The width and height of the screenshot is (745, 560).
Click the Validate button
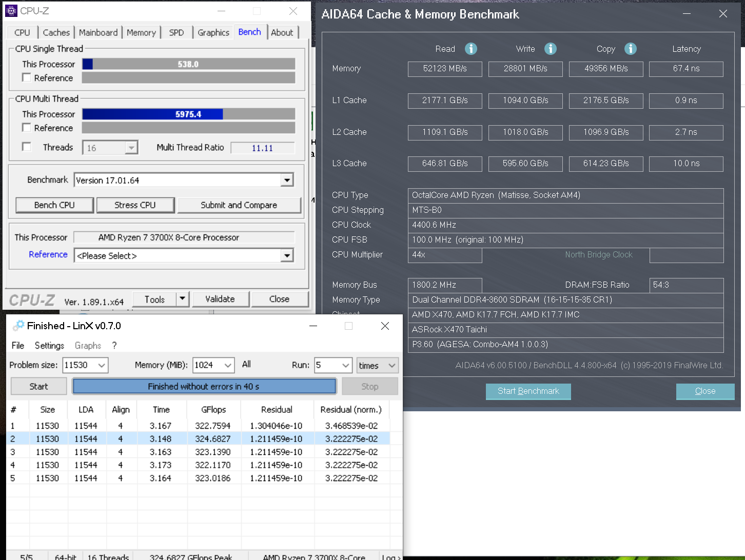221,299
